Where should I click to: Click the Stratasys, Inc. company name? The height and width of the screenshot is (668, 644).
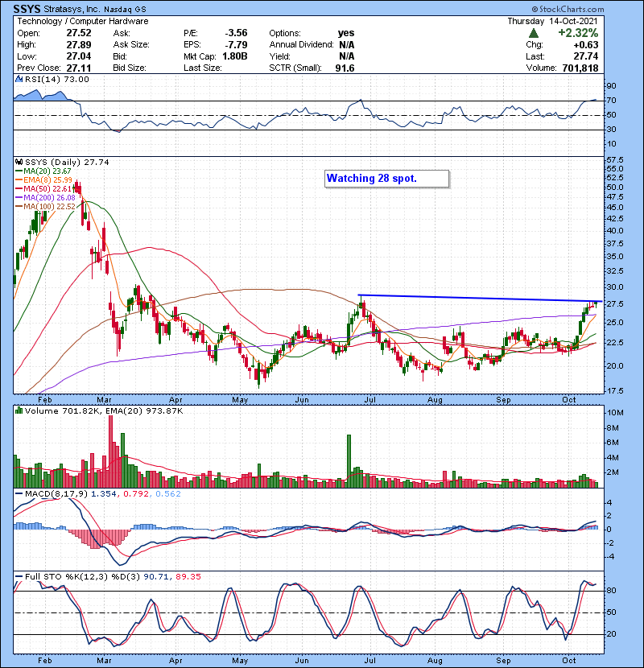point(71,9)
